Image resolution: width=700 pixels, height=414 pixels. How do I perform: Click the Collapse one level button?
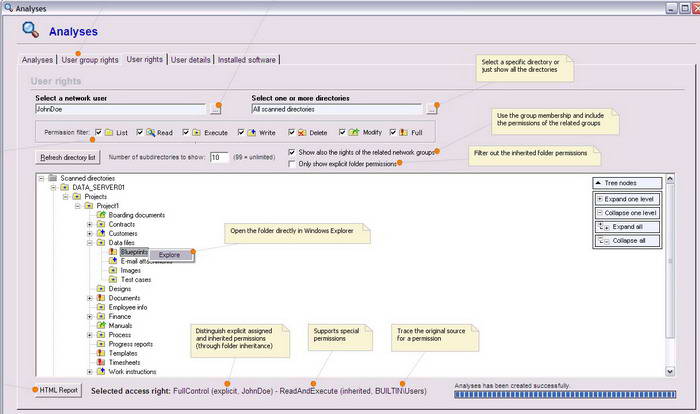coord(627,213)
